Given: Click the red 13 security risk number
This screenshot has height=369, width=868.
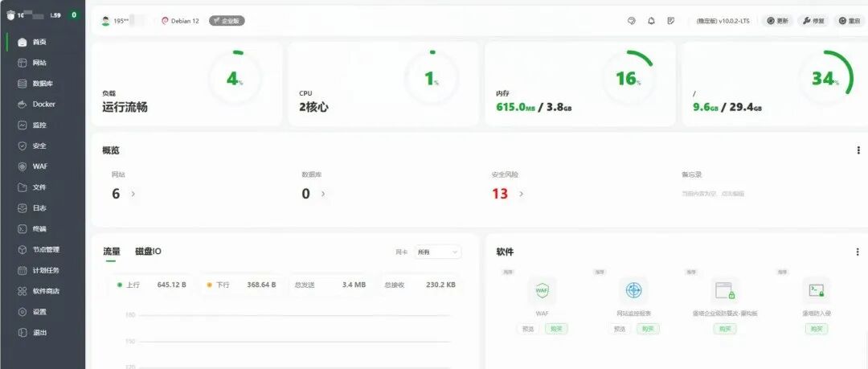Looking at the screenshot, I should pos(500,194).
